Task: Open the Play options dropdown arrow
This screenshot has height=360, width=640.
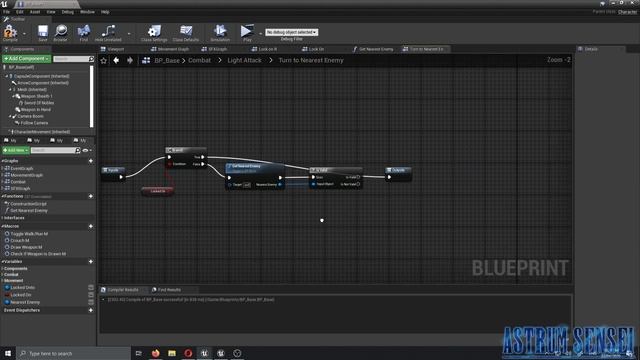Action: click(260, 33)
